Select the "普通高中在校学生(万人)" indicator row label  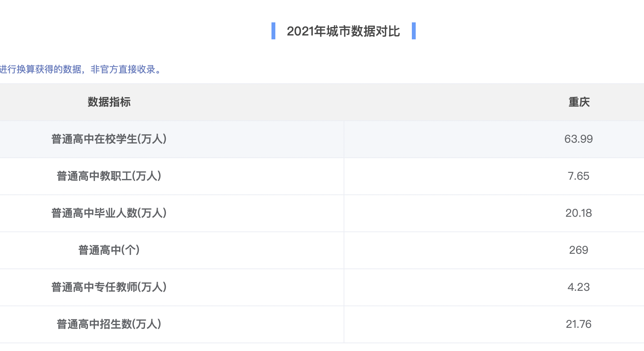pos(109,139)
